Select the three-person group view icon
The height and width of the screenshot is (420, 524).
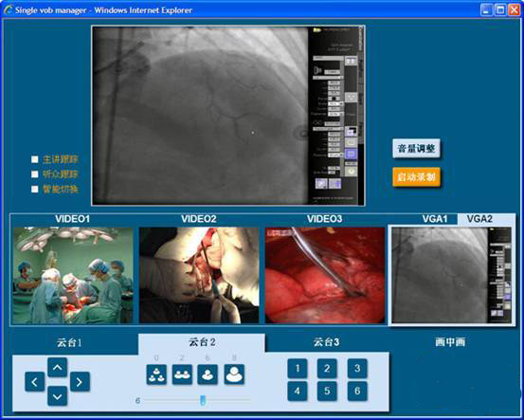point(156,374)
